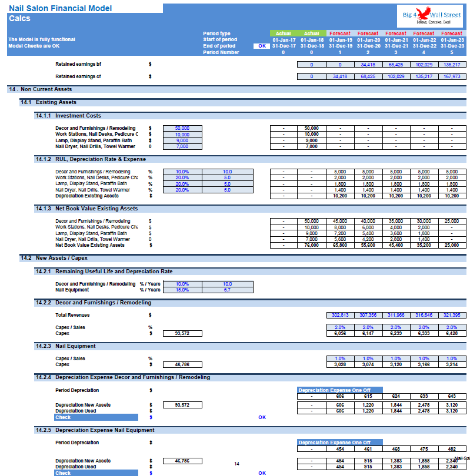The height and width of the screenshot is (476, 470).
Task: Select the first green Actual header for 01-Jan-17
Action: [283, 33]
